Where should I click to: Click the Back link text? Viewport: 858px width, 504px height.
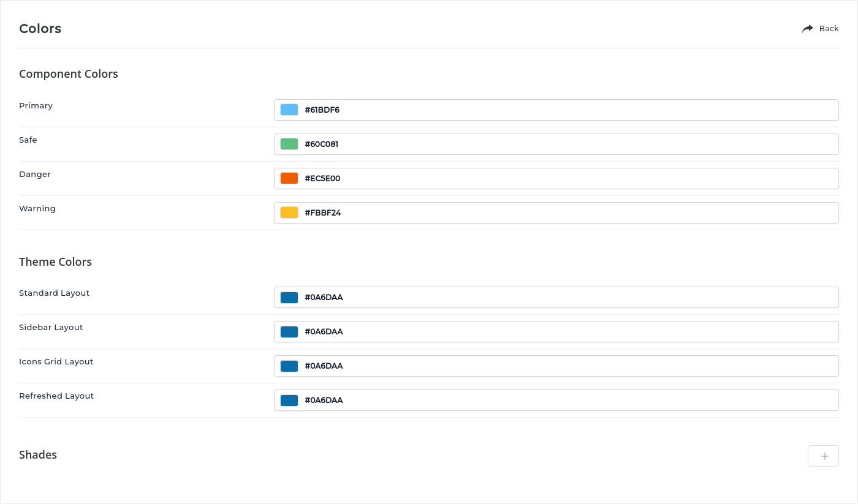click(x=829, y=29)
